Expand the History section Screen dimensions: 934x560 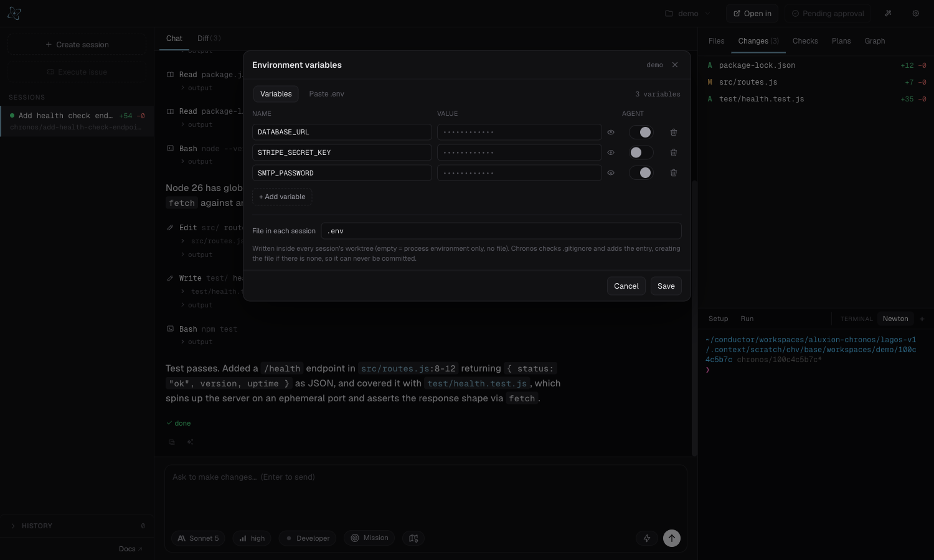[x=77, y=526]
